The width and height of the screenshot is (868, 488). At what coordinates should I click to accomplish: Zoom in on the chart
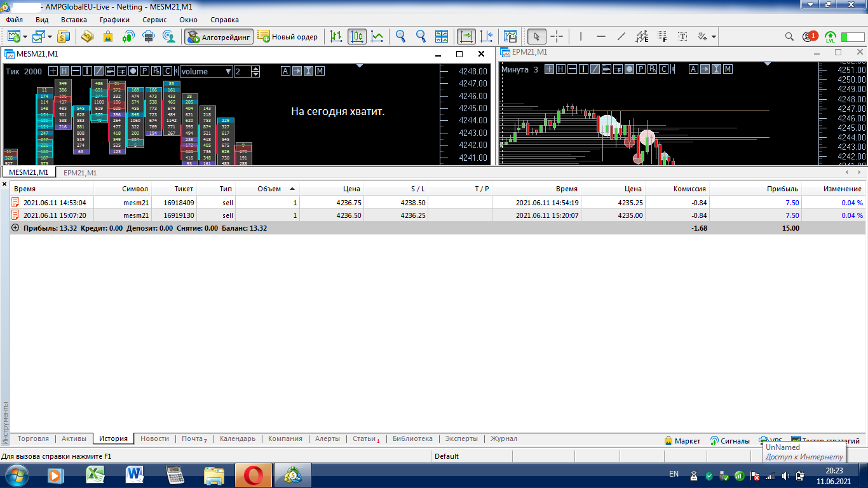[400, 36]
